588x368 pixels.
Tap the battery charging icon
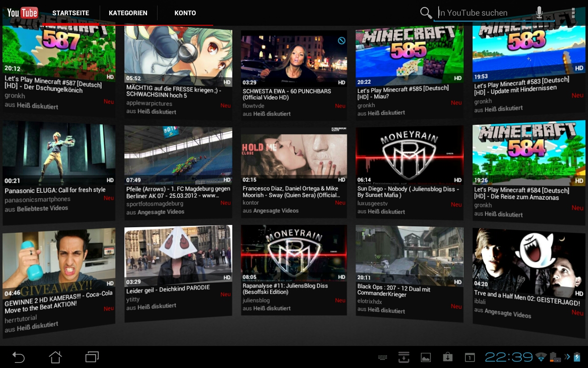tap(577, 357)
